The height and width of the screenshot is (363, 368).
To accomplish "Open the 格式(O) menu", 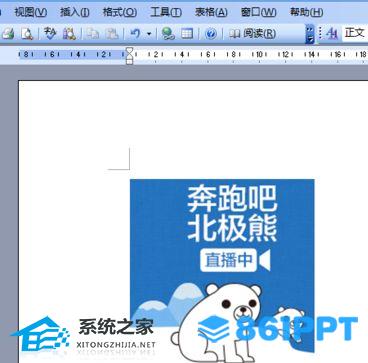I will click(x=119, y=12).
